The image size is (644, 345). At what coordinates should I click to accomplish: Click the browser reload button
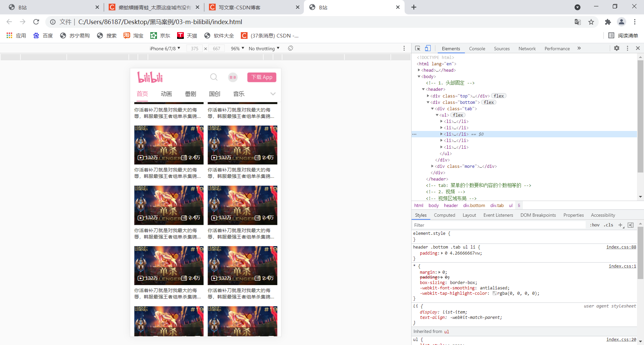(x=36, y=22)
